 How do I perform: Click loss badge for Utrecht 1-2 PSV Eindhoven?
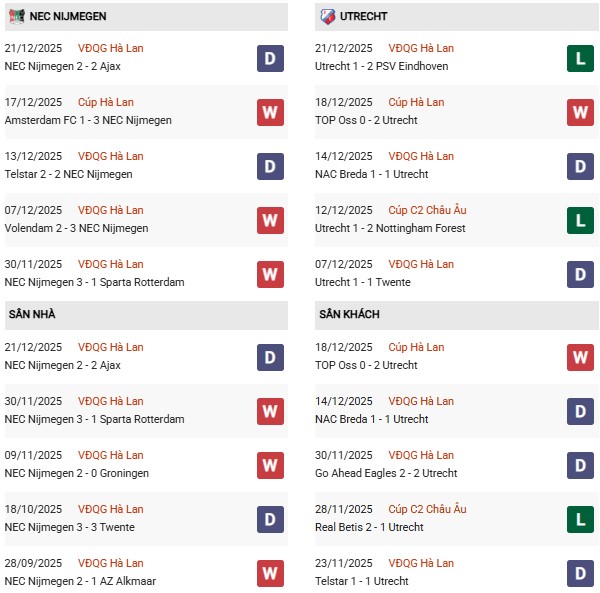click(580, 58)
